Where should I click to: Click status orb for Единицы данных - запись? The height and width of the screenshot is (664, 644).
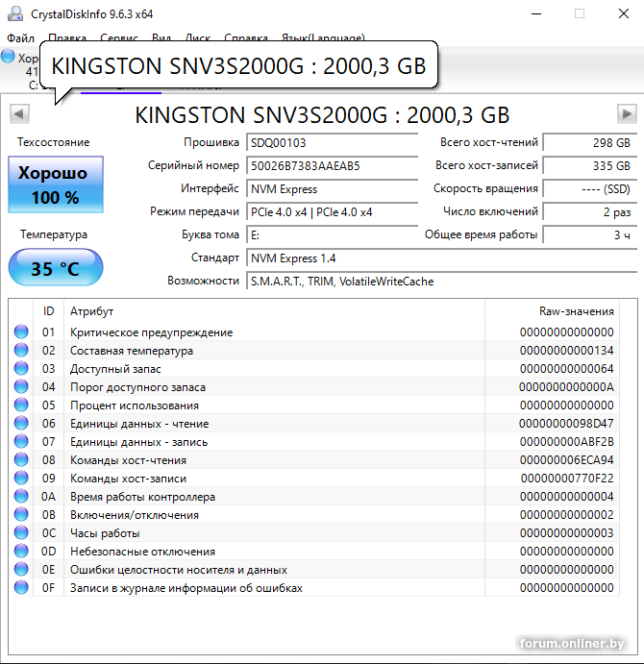(21, 441)
